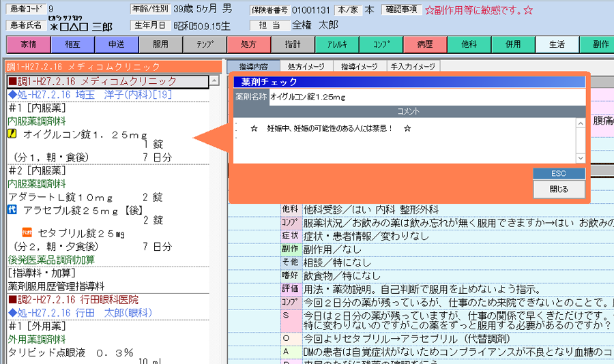The image size is (614, 364).
Task: Open the テンプ template button
Action: coord(205,44)
